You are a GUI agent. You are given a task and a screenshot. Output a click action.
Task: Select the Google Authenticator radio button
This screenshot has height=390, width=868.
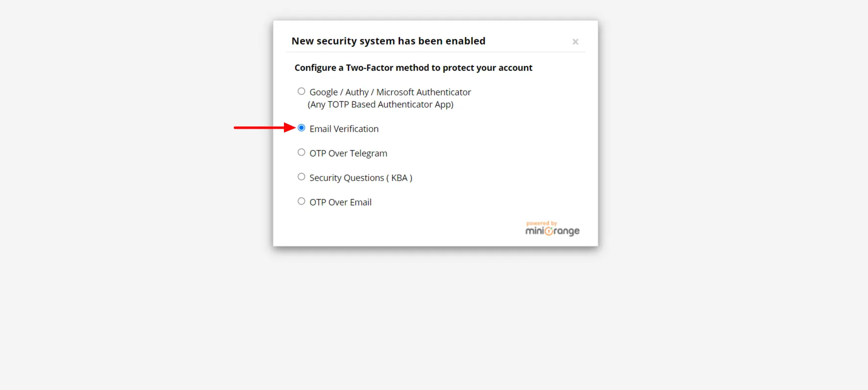(x=301, y=91)
